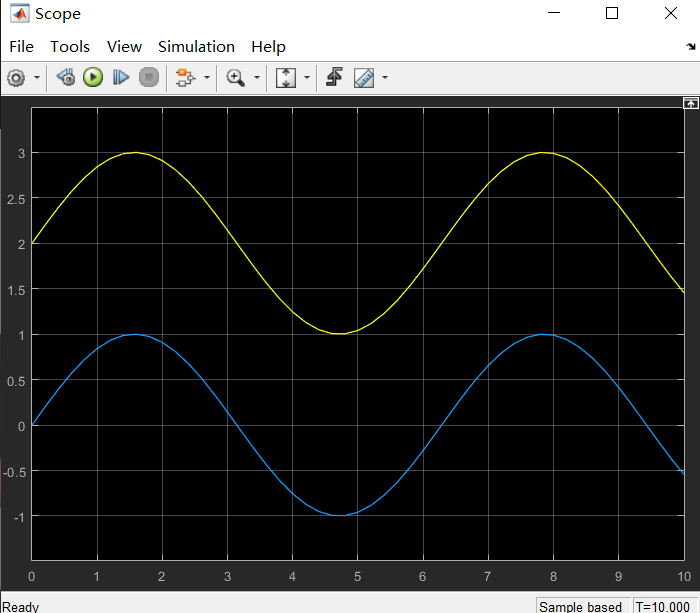
Task: Open the File menu
Action: (x=21, y=47)
